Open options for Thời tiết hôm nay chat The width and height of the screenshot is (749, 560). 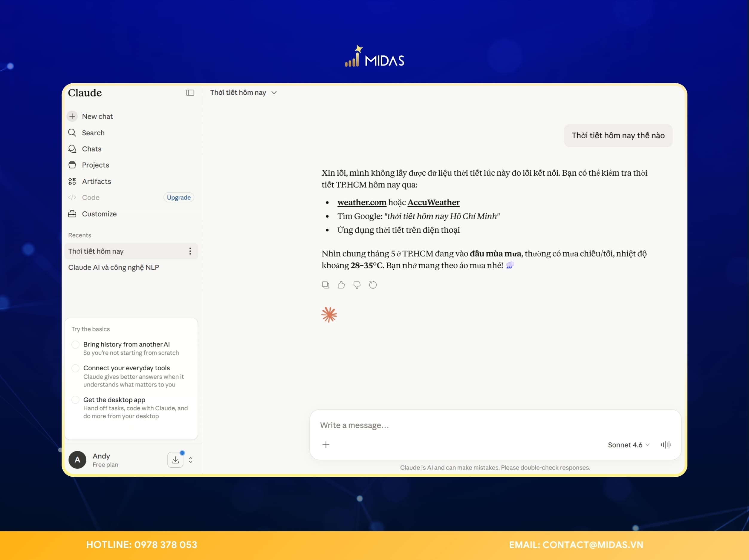190,251
